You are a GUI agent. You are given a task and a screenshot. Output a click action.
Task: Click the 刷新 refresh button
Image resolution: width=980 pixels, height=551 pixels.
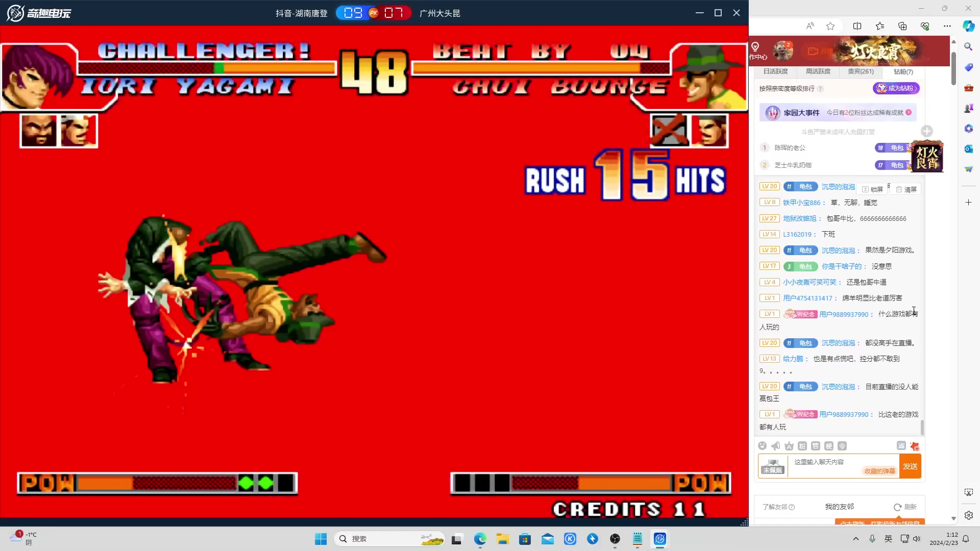(905, 507)
